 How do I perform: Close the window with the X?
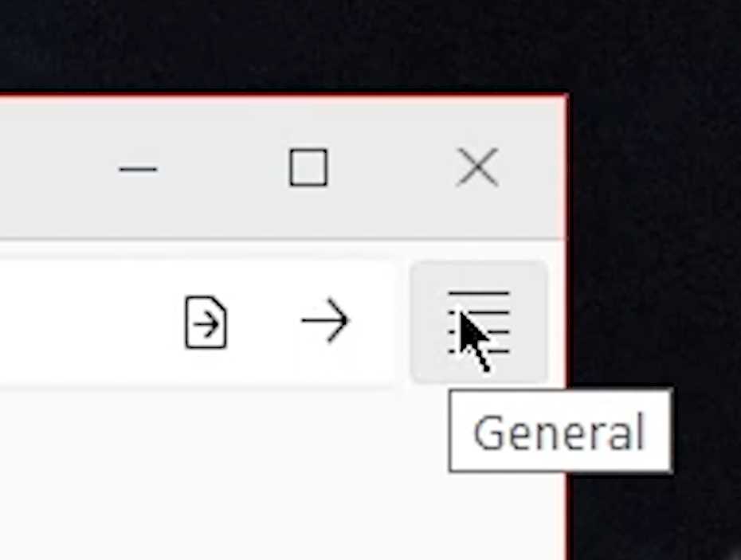click(x=477, y=167)
